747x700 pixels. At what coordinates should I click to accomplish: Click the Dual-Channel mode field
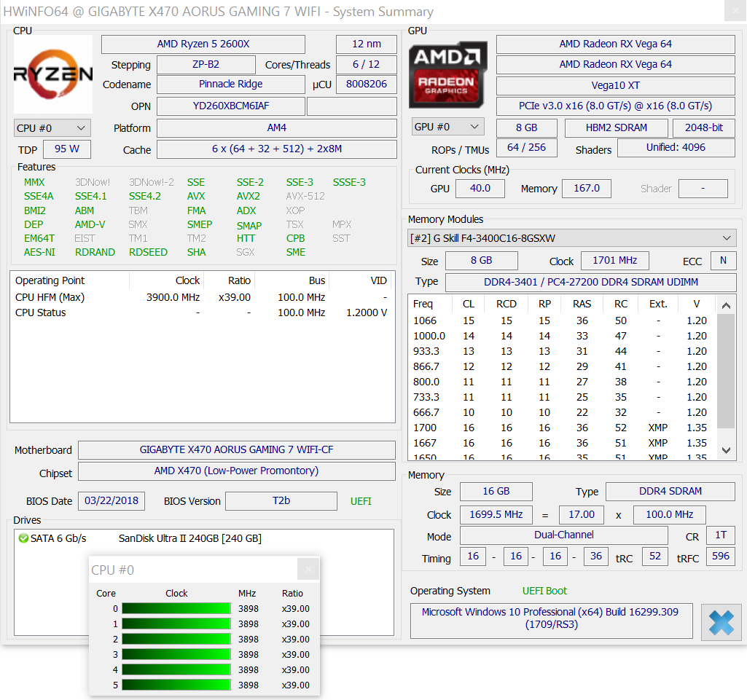point(563,535)
